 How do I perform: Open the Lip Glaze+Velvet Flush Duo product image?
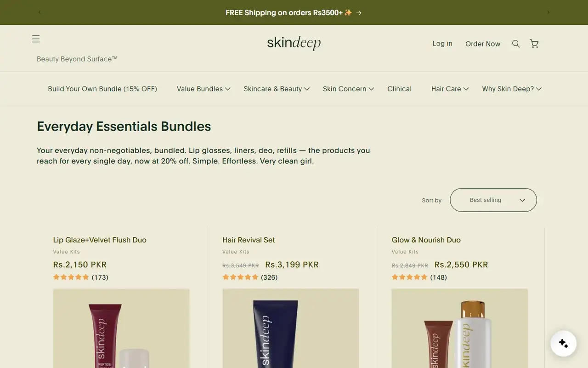point(121,328)
